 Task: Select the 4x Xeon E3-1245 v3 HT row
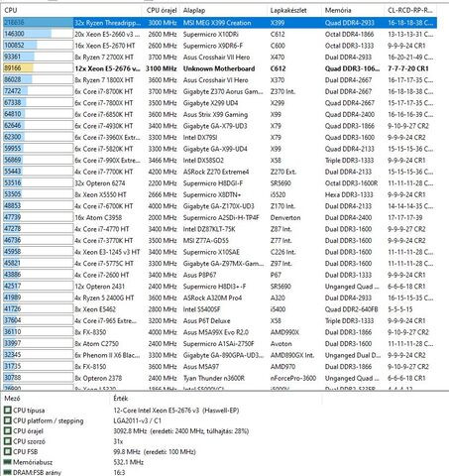220,252
